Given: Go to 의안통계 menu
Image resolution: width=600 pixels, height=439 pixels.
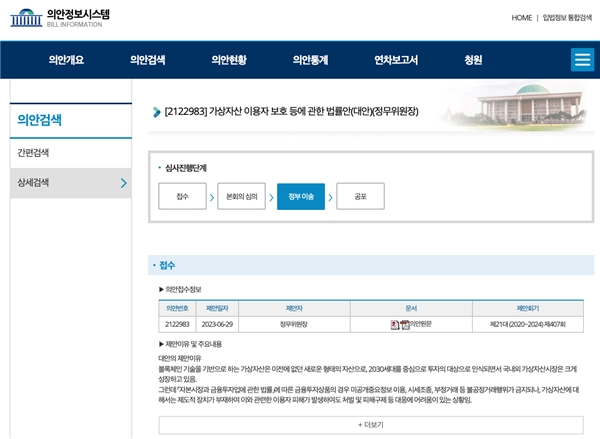Looking at the screenshot, I should pyautogui.click(x=310, y=60).
